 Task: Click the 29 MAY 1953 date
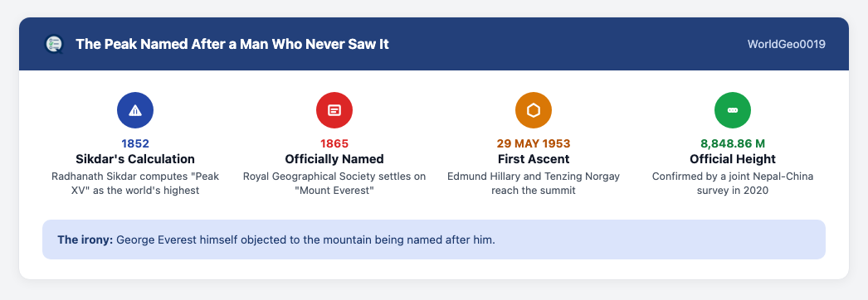click(534, 143)
